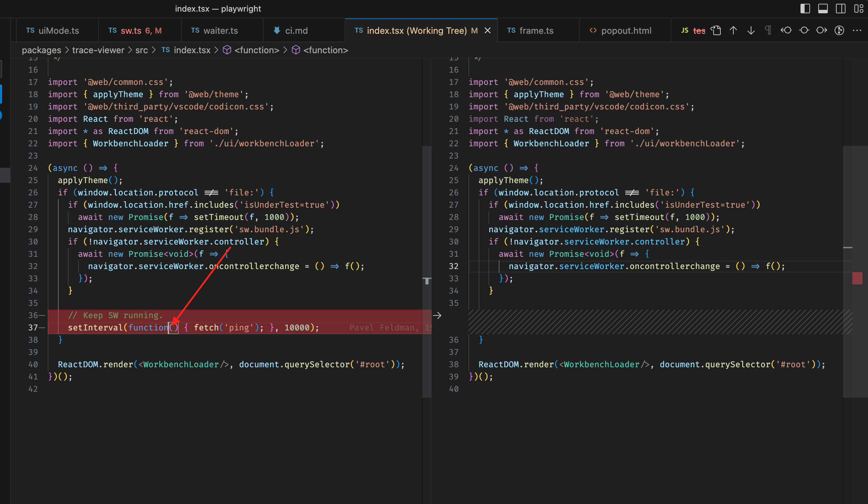Open the partially visible JS tes tab
868x504 pixels.
pos(693,31)
